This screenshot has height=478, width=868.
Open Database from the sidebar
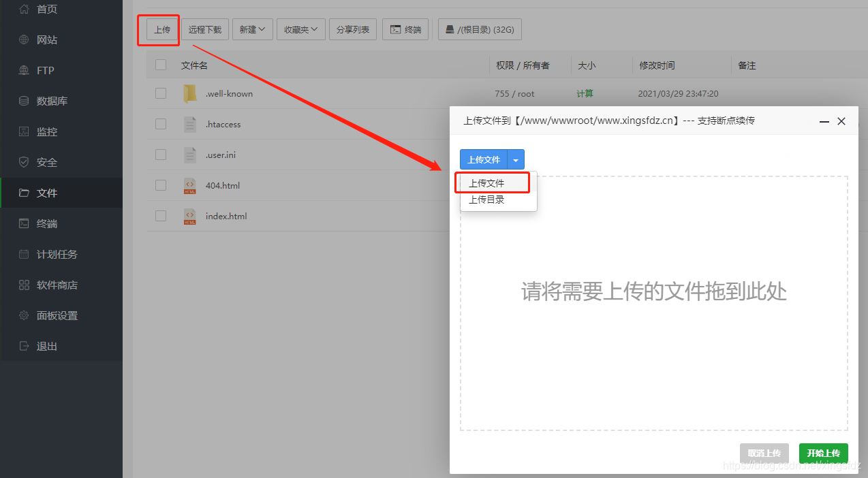pos(52,101)
